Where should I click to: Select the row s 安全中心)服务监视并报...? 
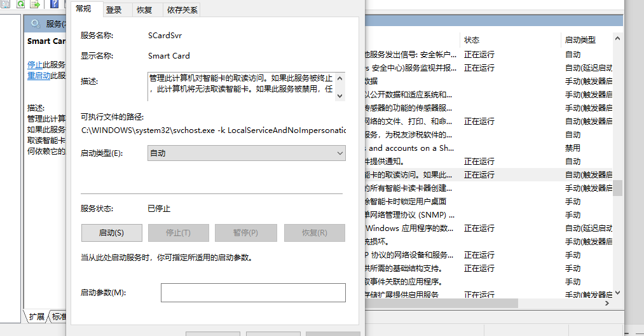point(489,68)
